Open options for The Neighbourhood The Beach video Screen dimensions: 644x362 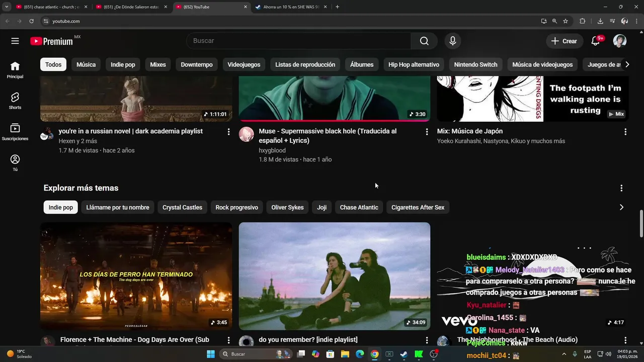pyautogui.click(x=625, y=340)
